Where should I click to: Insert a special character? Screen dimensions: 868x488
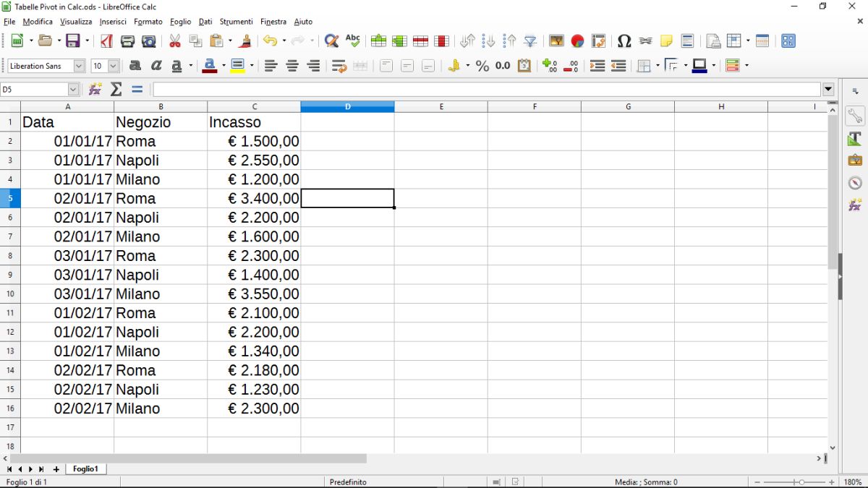click(x=624, y=41)
